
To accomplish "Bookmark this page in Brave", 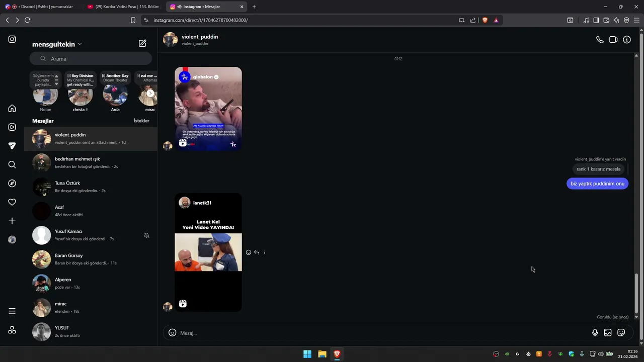I will point(133,20).
